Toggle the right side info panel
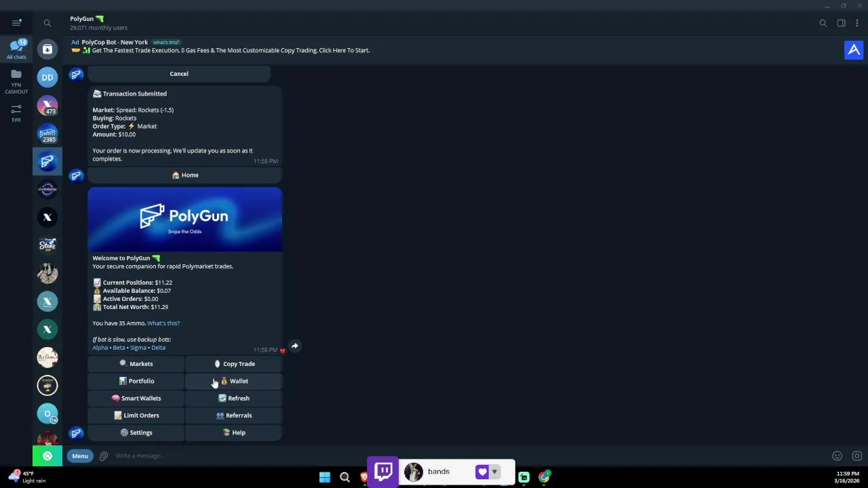This screenshot has width=868, height=488. pyautogui.click(x=842, y=23)
